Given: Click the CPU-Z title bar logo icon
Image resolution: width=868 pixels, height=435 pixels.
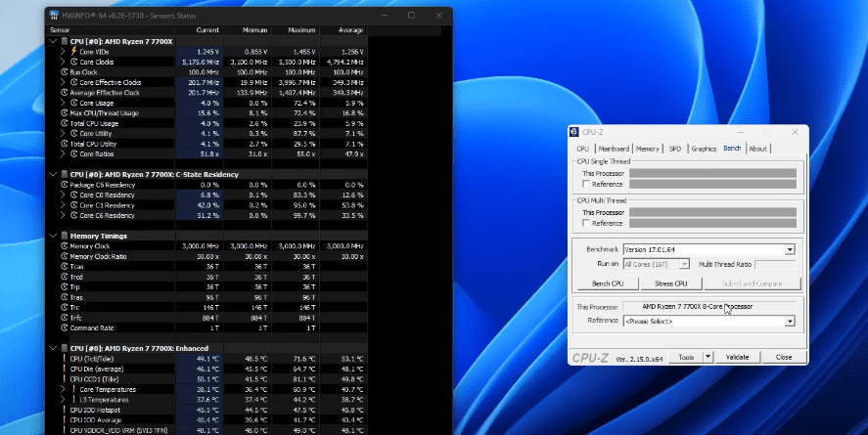Looking at the screenshot, I should (574, 132).
